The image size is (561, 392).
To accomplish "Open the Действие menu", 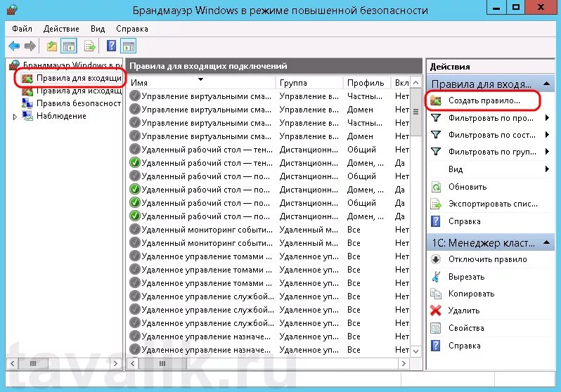I will click(61, 29).
